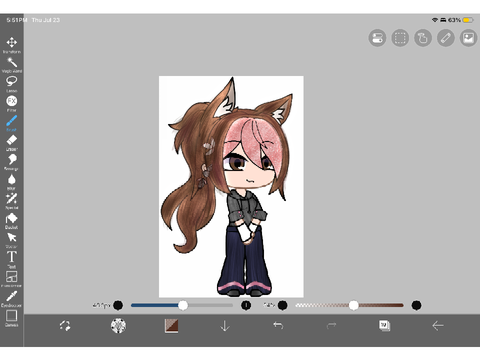Open the brush preview thumbnail

pos(118,326)
